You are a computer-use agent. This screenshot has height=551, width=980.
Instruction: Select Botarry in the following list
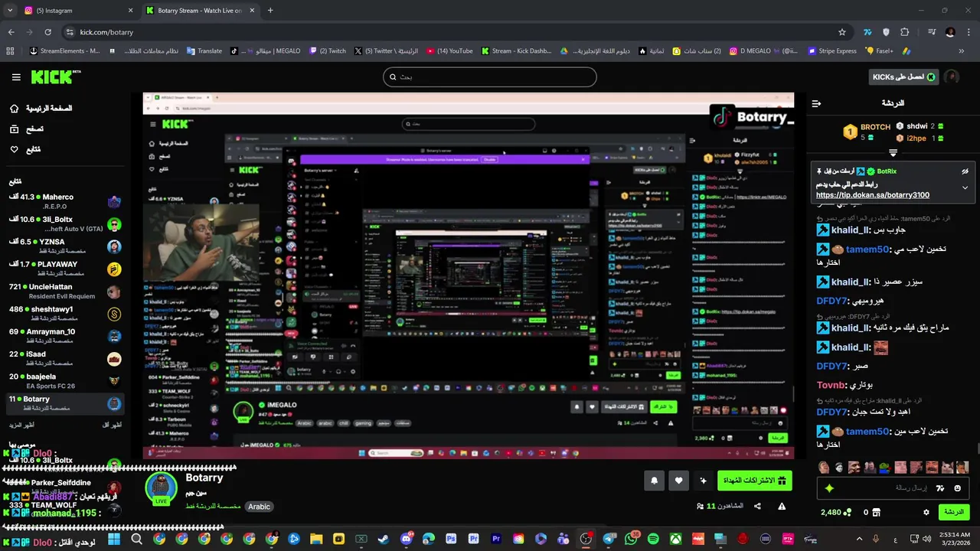point(65,403)
